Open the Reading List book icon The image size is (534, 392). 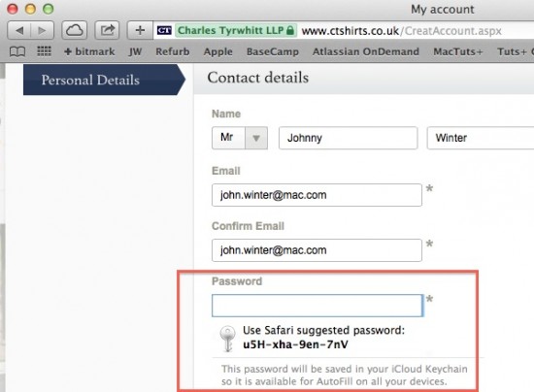pyautogui.click(x=17, y=51)
